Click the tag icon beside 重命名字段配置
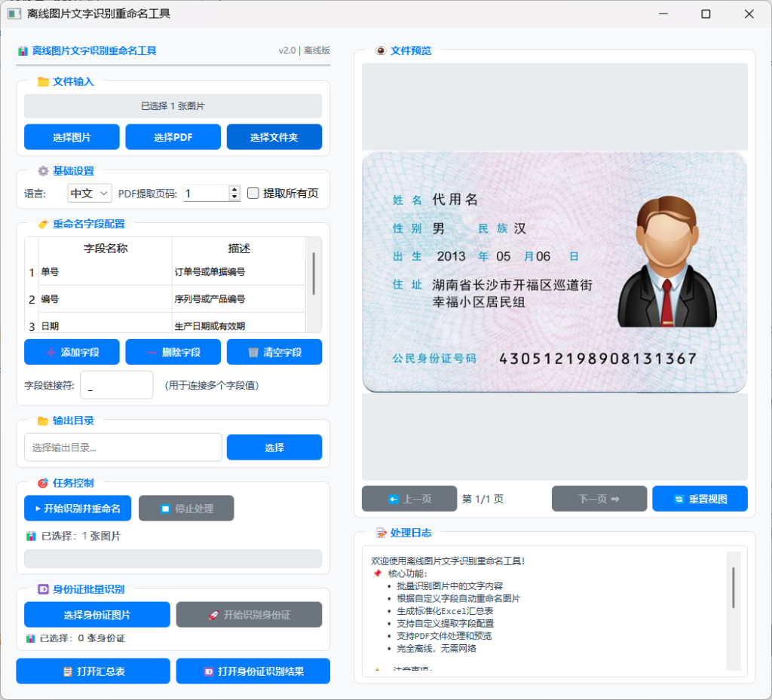The image size is (772, 700). click(43, 225)
